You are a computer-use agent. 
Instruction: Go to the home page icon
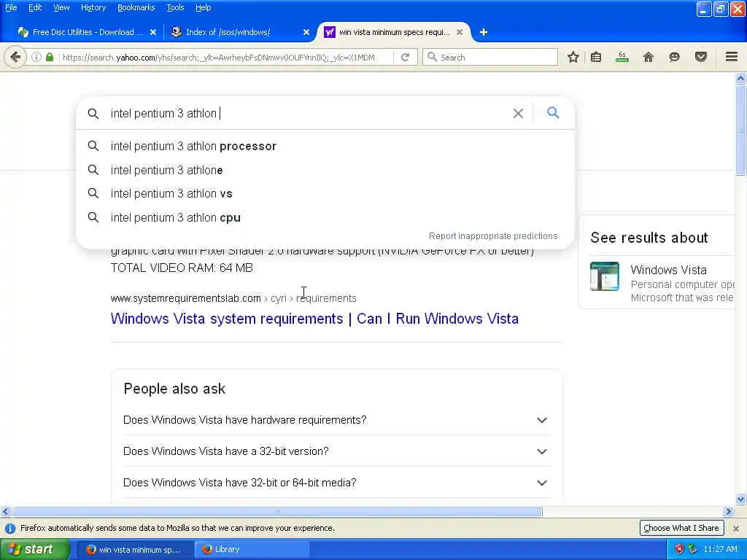649,58
